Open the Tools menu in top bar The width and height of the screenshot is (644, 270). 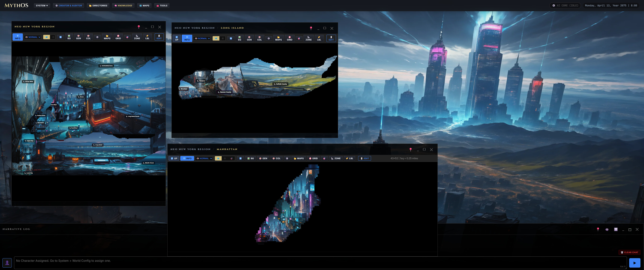pyautogui.click(x=162, y=5)
